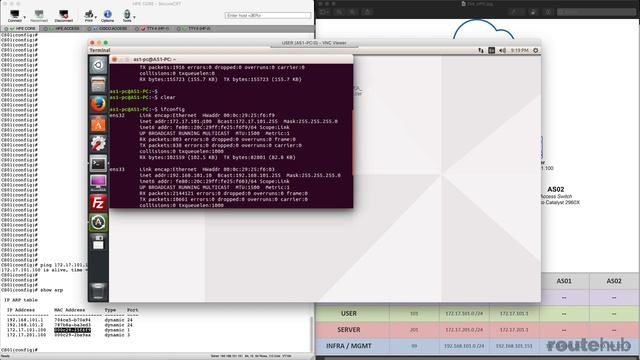Open the Connect dropdown arrow in SecureCRT
Screen dimensions: 640x360
click(24, 17)
